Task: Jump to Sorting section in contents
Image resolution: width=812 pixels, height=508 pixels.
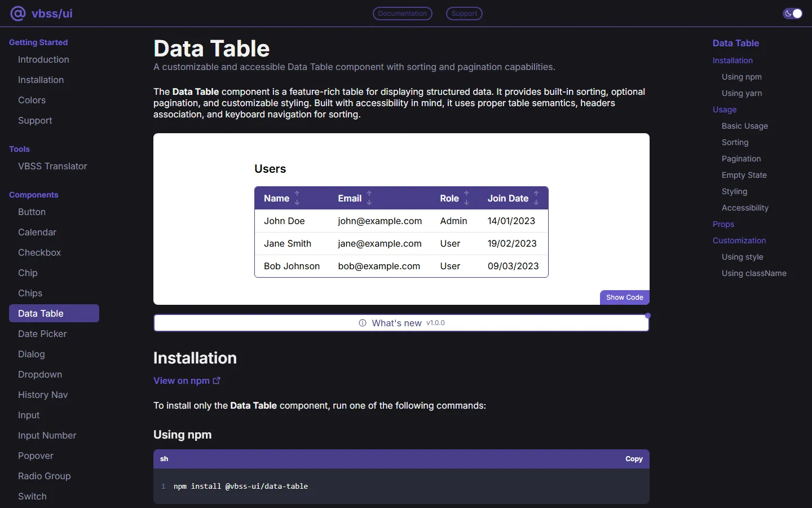Action: 735,142
